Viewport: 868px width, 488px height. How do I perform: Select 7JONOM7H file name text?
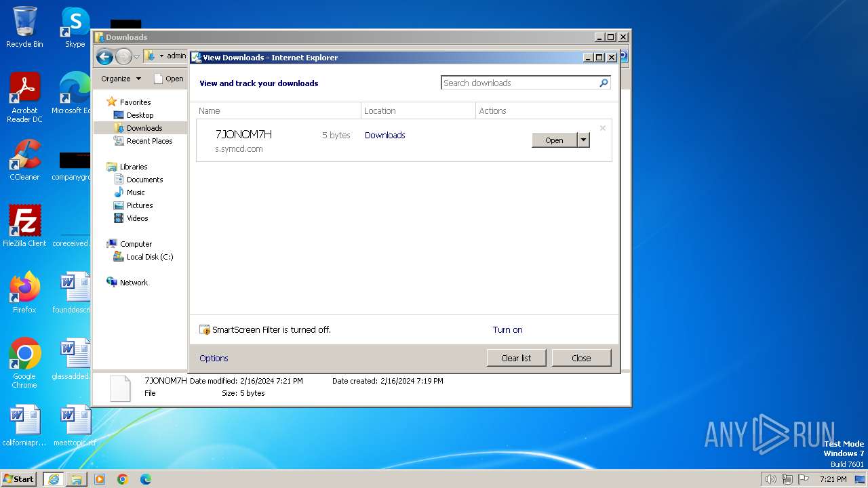pyautogui.click(x=243, y=134)
